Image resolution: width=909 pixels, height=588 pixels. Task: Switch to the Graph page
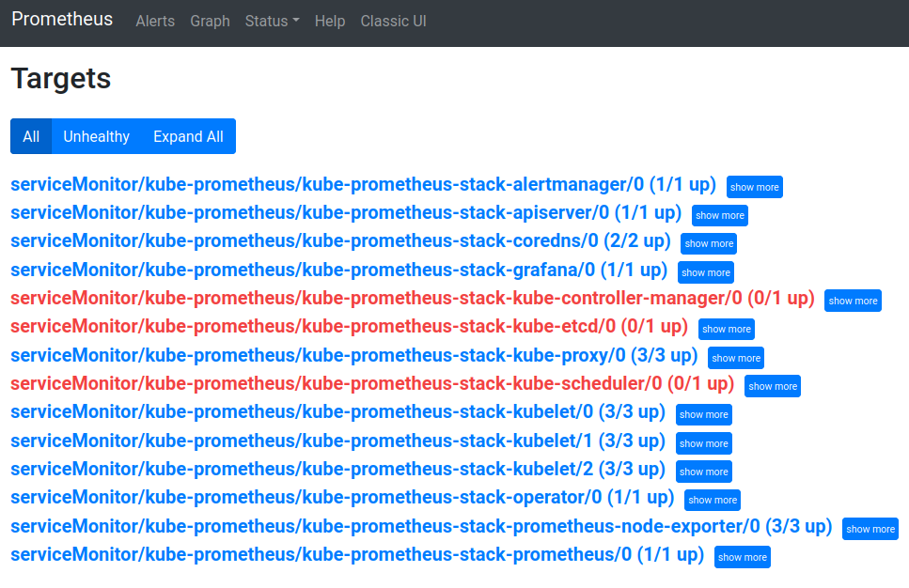[x=210, y=21]
